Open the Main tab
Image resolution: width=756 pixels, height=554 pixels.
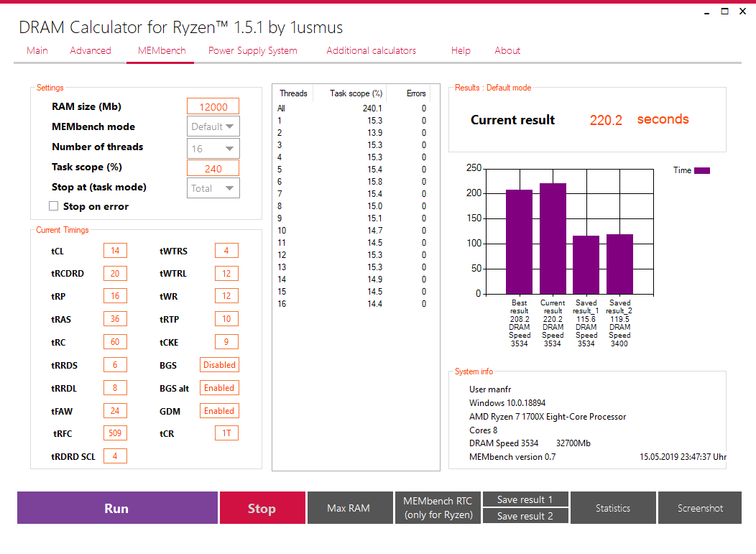[x=37, y=50]
